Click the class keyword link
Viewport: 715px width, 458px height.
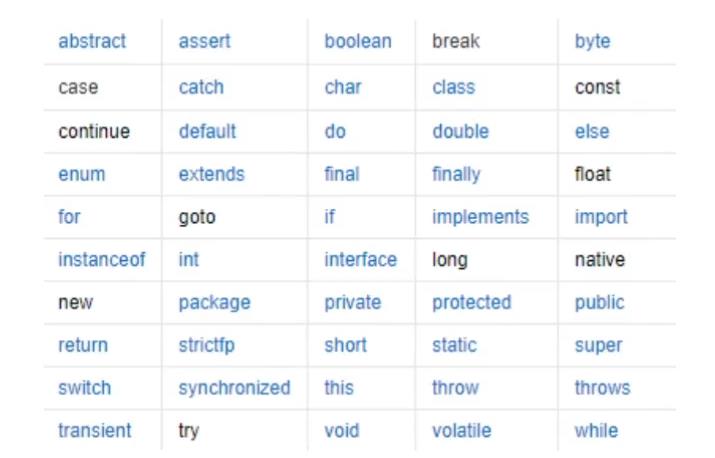(453, 88)
